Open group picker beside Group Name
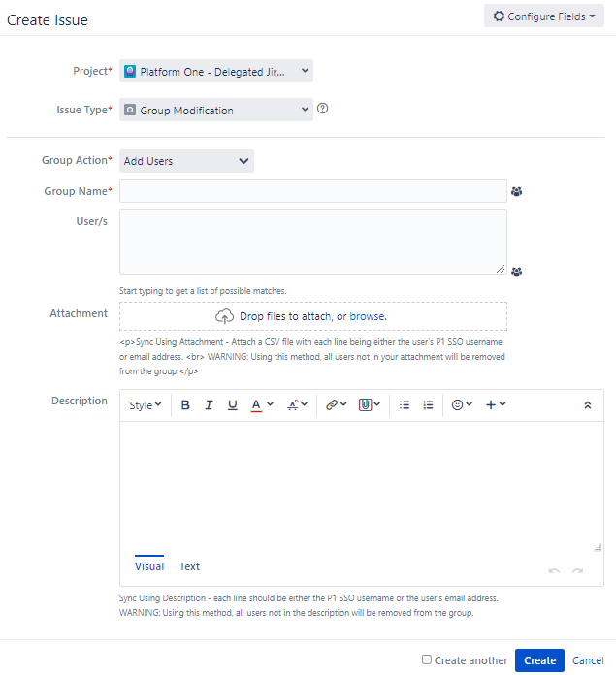Screen dimensions: 616x675 pos(516,192)
